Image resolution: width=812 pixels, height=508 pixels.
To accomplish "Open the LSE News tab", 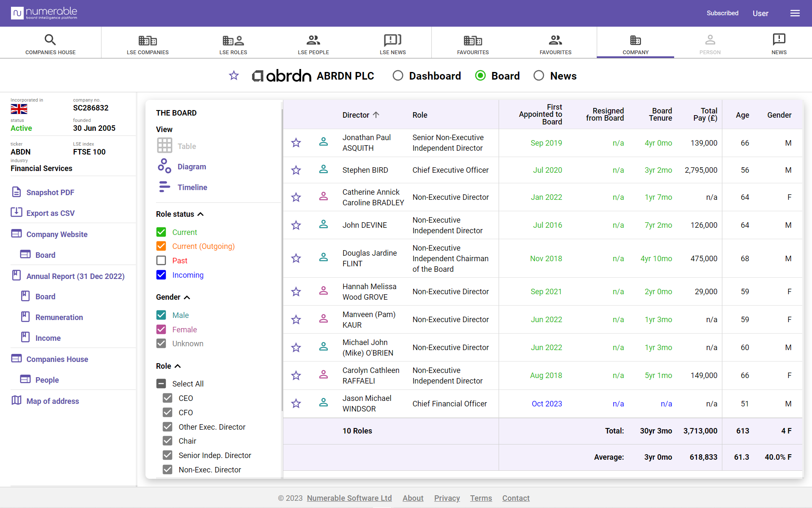I will (392, 44).
